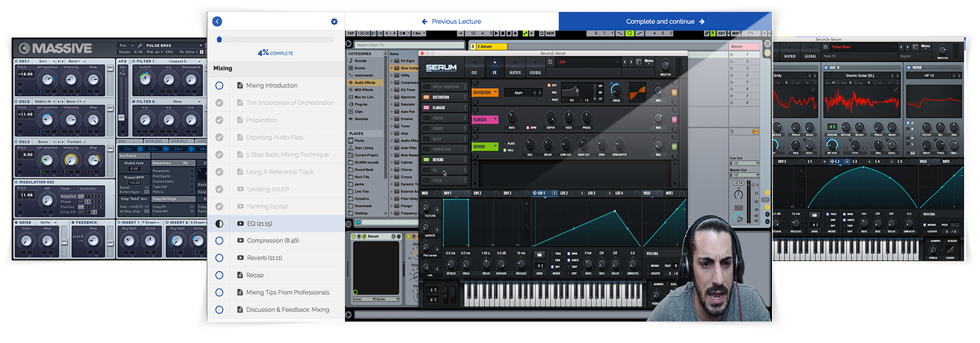Open Mixing Introduction lecture
The image size is (980, 343).
[x=272, y=86]
